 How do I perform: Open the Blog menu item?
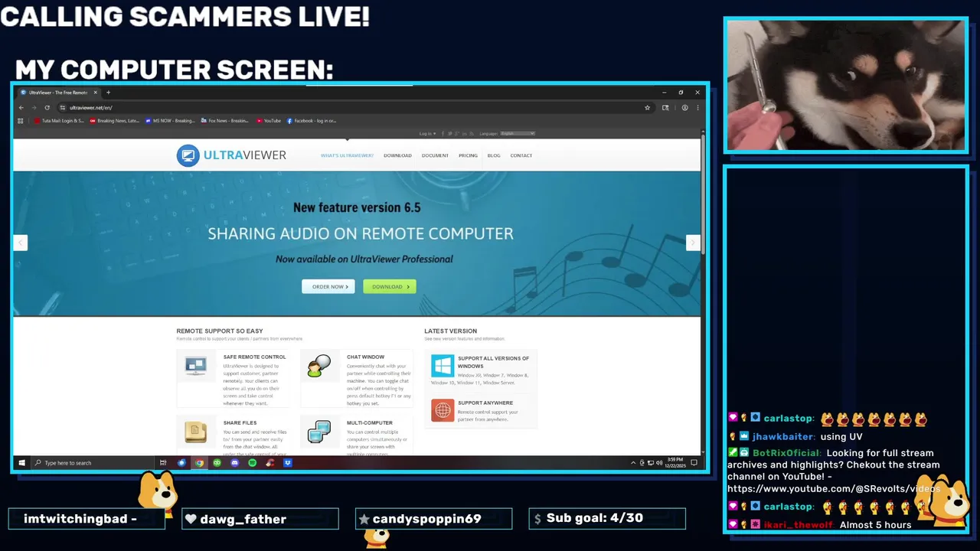tap(494, 155)
